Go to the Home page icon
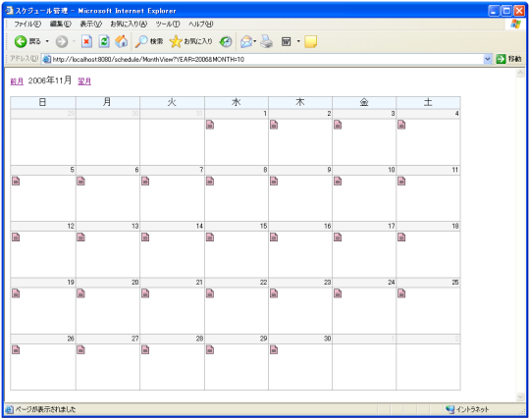 click(x=121, y=41)
